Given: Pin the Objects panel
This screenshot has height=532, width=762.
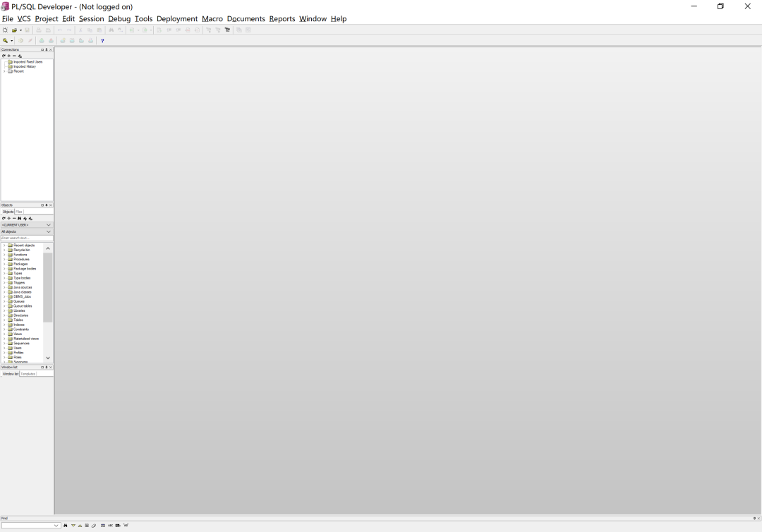Looking at the screenshot, I should (x=47, y=205).
